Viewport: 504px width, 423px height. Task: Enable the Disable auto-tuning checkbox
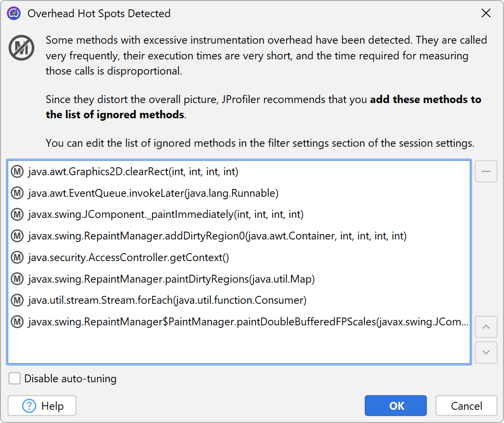(15, 379)
